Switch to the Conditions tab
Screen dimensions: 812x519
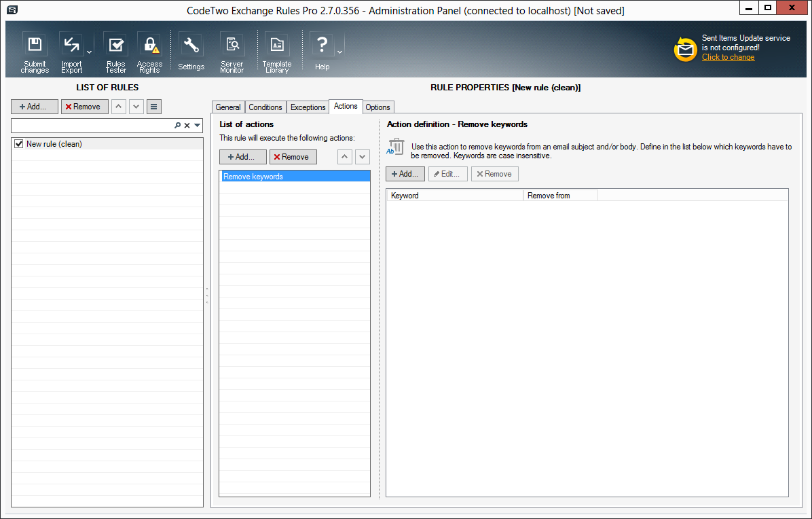[265, 107]
